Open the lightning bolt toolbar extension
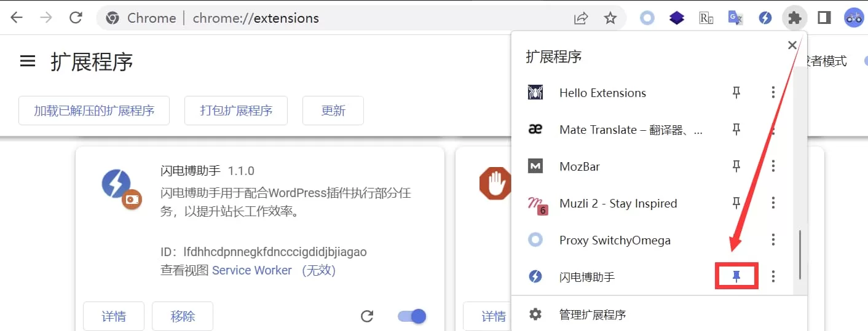 click(x=765, y=18)
